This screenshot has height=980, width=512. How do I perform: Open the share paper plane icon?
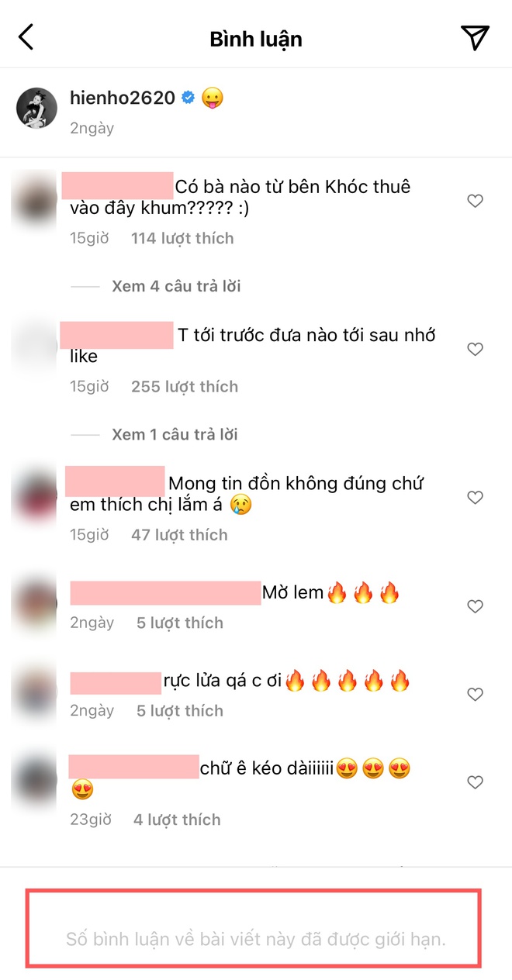point(475,37)
